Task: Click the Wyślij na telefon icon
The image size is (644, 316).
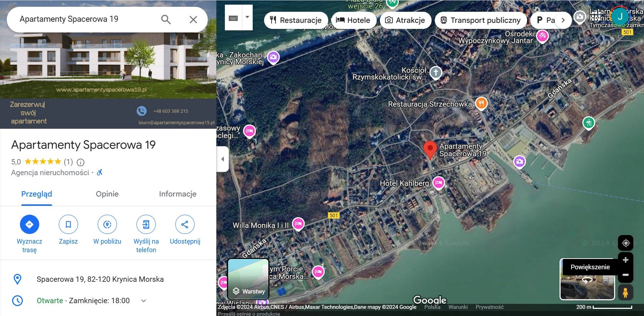Action: [146, 224]
